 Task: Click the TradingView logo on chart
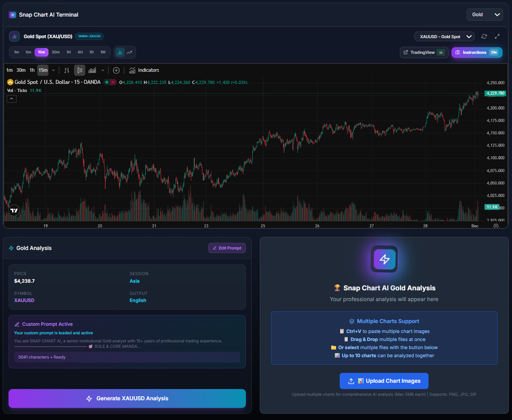[14, 210]
